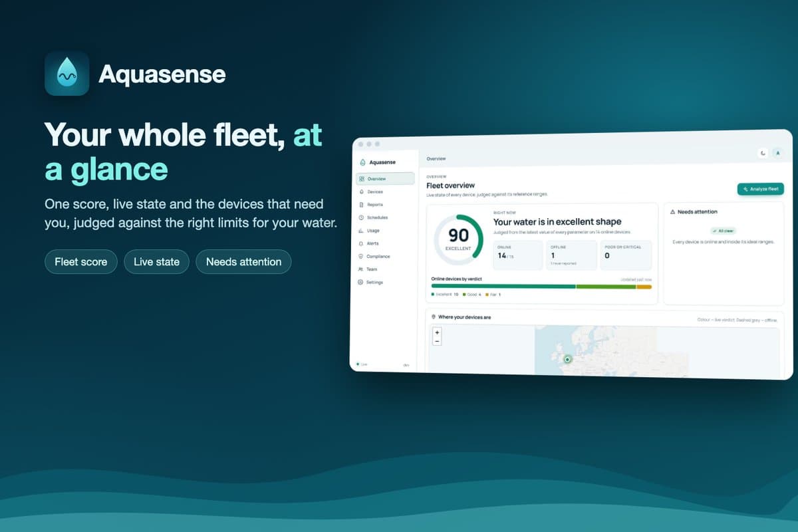Image resolution: width=798 pixels, height=532 pixels.
Task: Select the Fleet score pill
Action: (x=81, y=262)
